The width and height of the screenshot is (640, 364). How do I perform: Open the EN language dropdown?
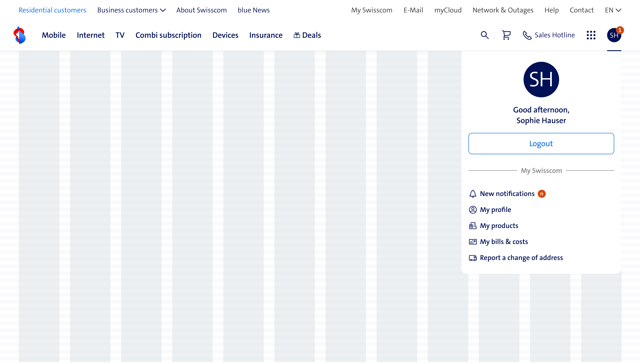pos(613,10)
